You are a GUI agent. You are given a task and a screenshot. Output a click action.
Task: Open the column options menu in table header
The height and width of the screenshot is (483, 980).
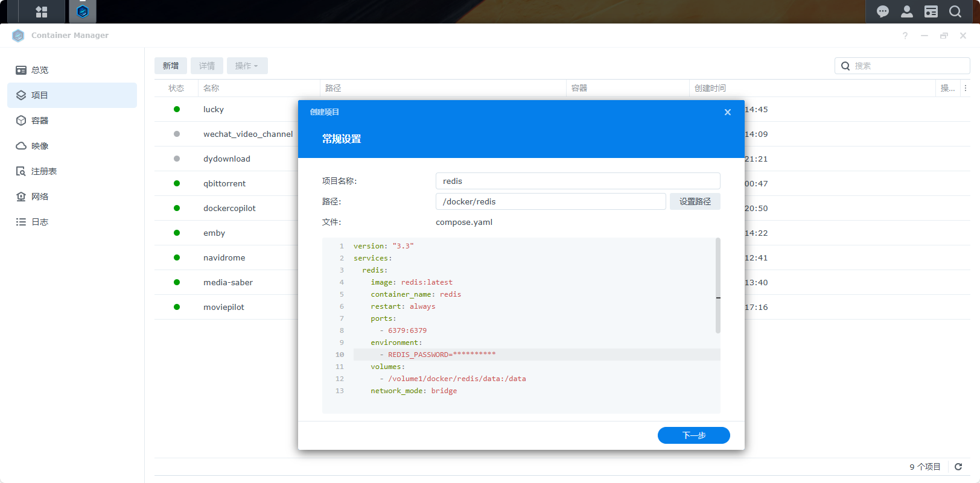966,88
